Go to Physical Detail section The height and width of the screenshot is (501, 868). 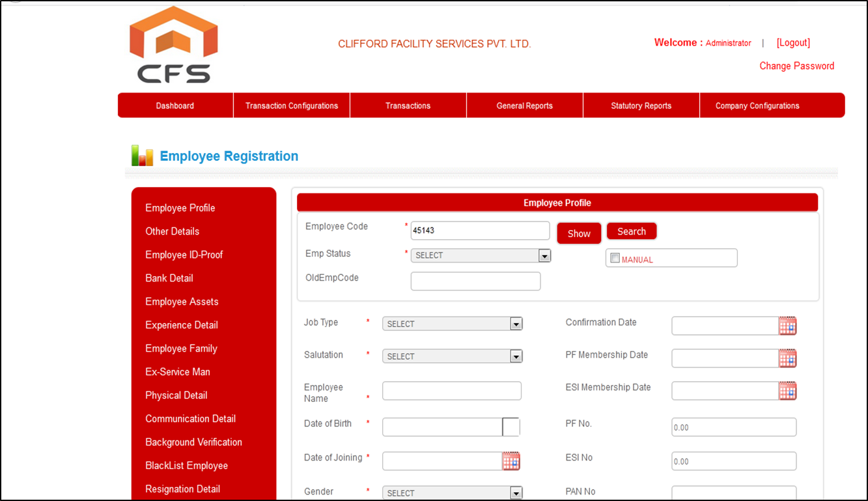point(176,395)
